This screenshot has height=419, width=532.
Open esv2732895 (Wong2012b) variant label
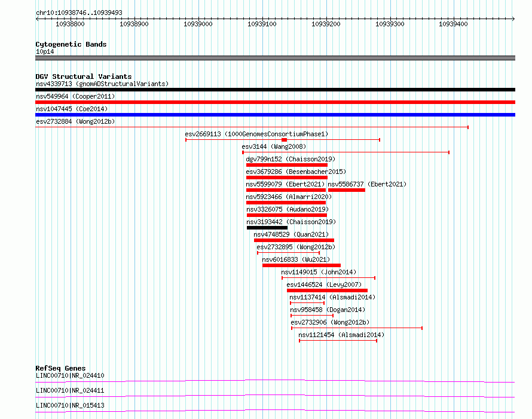click(x=296, y=247)
